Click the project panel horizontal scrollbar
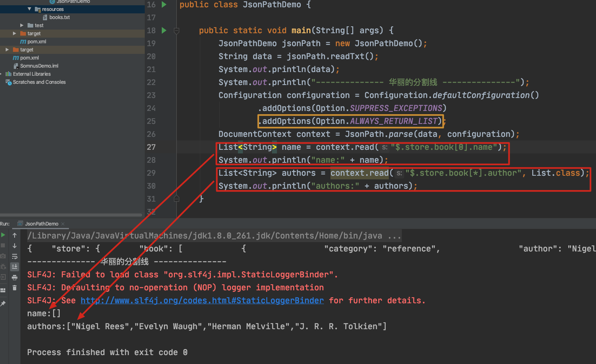The height and width of the screenshot is (364, 596). point(71,215)
